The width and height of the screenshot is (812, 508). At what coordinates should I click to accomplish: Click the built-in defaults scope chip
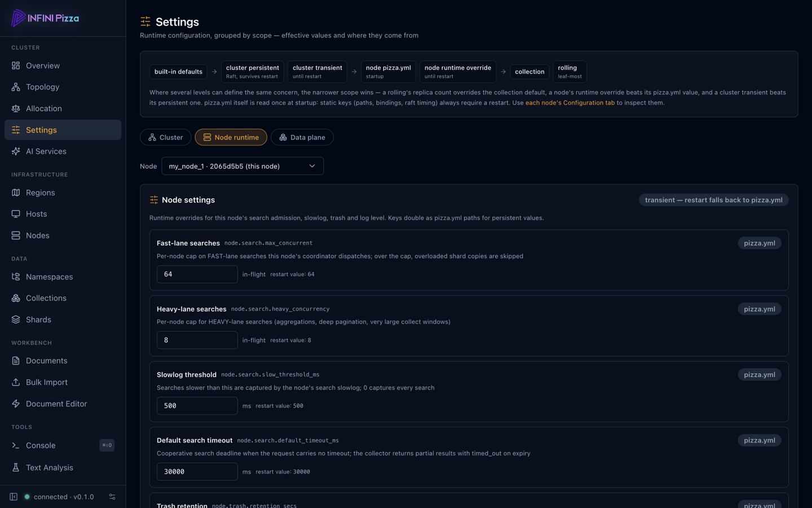point(178,72)
